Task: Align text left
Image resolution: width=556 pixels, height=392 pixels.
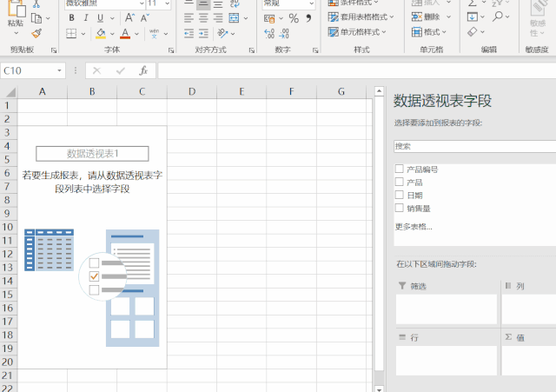Action: coord(189,17)
